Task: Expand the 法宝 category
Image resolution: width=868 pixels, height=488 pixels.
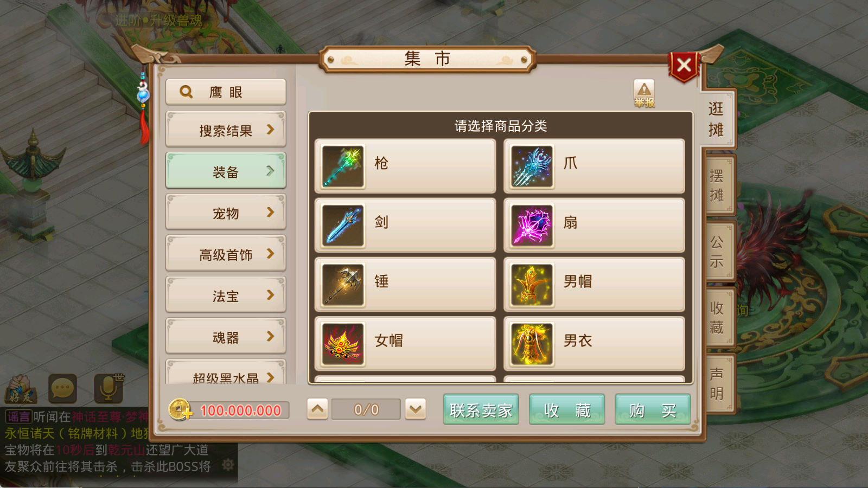Action: (x=226, y=296)
